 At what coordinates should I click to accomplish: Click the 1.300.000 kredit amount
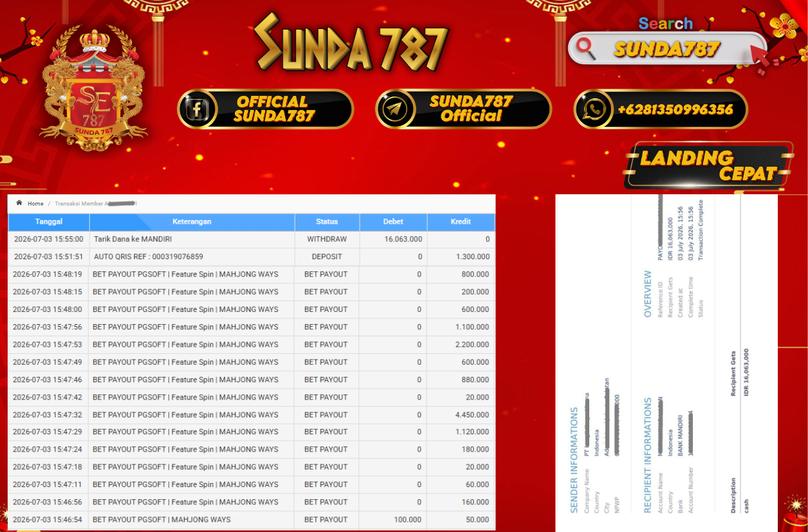tap(472, 257)
